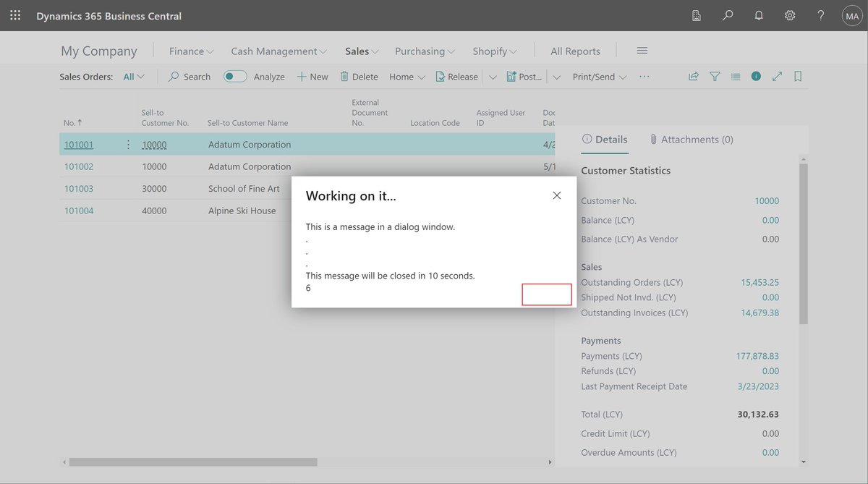Click Outstanding Invoices value 14,679.38
This screenshot has width=868, height=484.
point(760,313)
